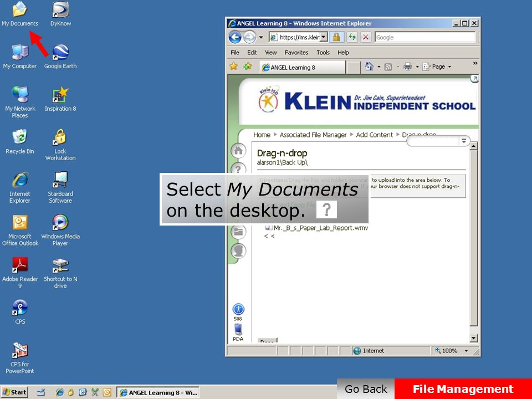The height and width of the screenshot is (399, 532).
Task: Click the ANGEL home icon in sidebar
Action: pyautogui.click(x=238, y=151)
